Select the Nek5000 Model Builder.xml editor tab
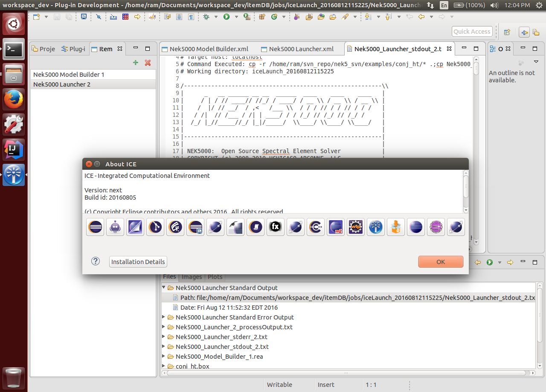Image resolution: width=546 pixels, height=392 pixels. pyautogui.click(x=204, y=49)
